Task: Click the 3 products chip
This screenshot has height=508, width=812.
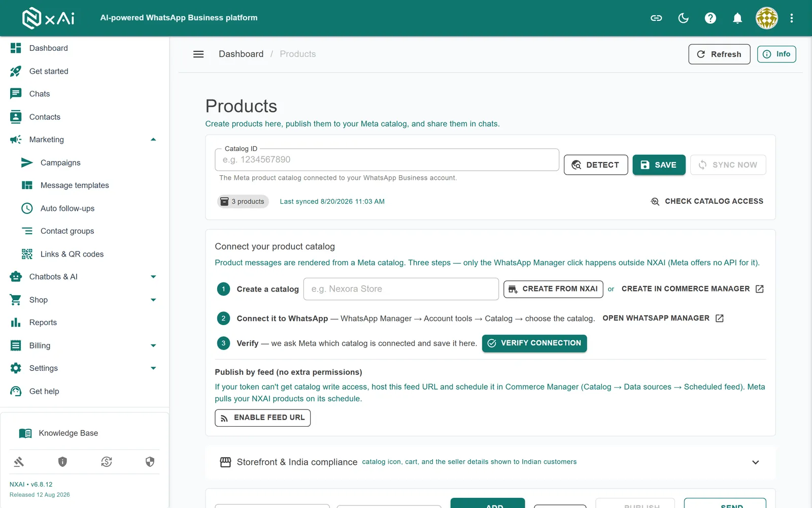Action: (243, 202)
